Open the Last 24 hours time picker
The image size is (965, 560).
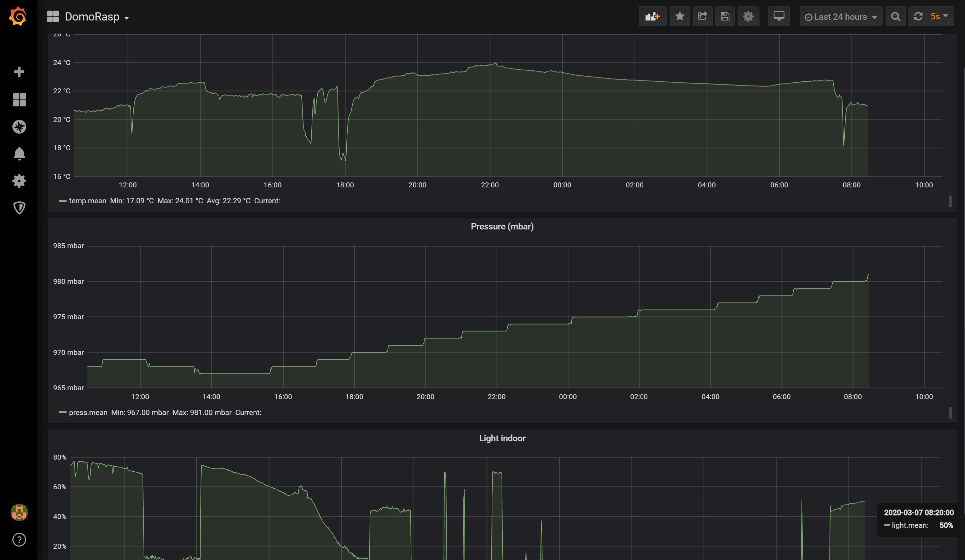click(841, 17)
